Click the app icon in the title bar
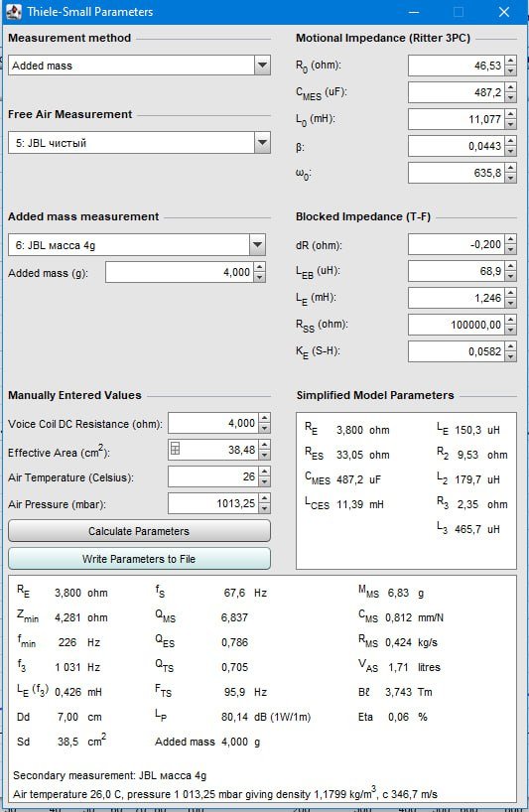The width and height of the screenshot is (529, 812). coord(14,11)
